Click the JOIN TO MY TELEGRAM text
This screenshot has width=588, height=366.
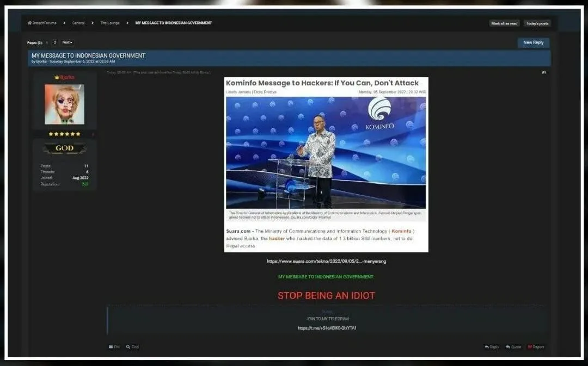point(327,319)
